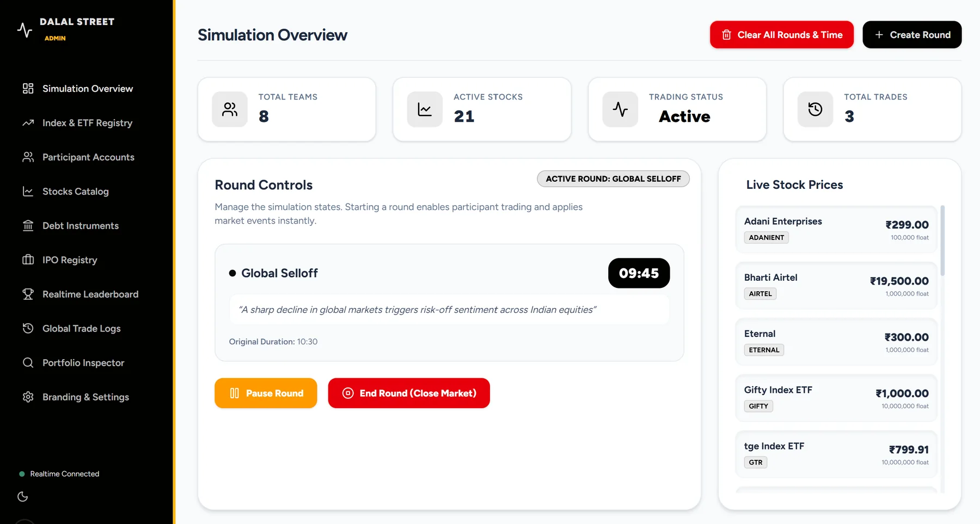Click the Realtime Connected status indicator
The height and width of the screenshot is (524, 980).
[59, 474]
